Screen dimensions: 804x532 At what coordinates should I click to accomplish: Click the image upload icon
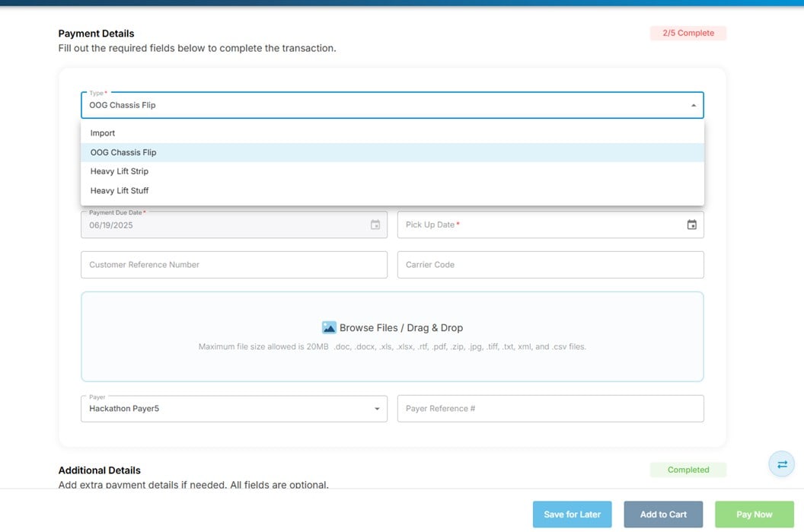tap(329, 327)
